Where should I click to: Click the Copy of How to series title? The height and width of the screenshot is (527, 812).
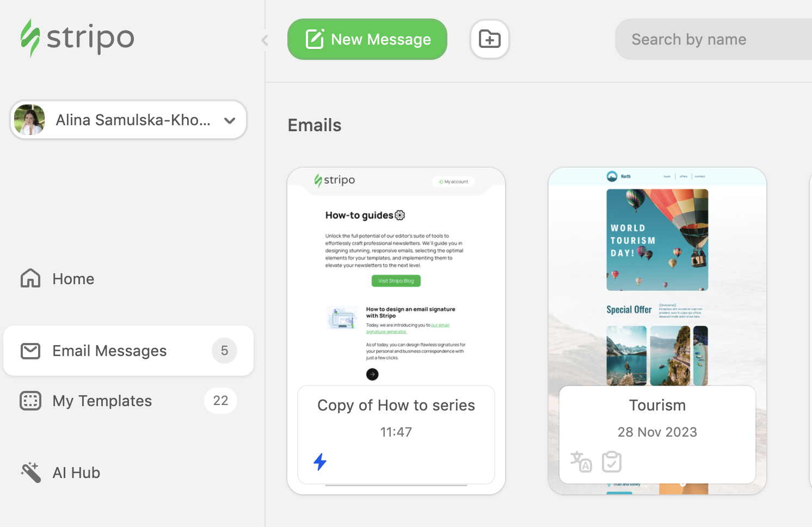(396, 406)
